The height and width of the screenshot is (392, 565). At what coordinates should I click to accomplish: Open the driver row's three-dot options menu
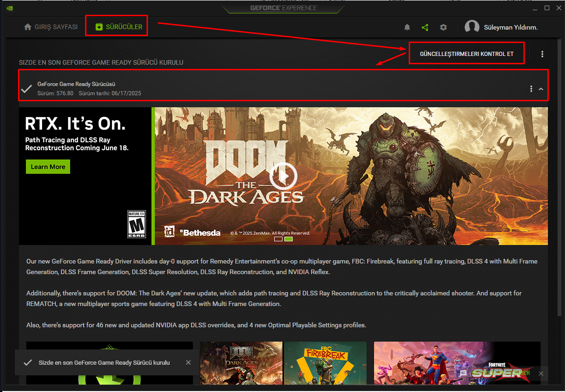[x=531, y=89]
